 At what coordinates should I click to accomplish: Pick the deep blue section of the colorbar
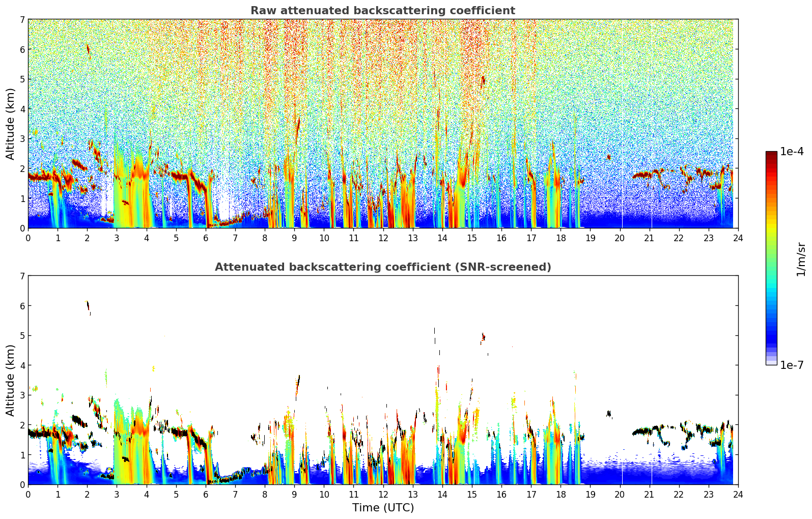pyautogui.click(x=771, y=336)
